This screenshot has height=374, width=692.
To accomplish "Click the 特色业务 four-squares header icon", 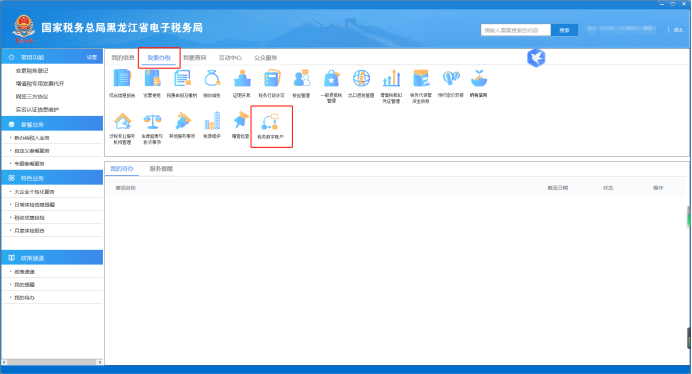I will [11, 178].
